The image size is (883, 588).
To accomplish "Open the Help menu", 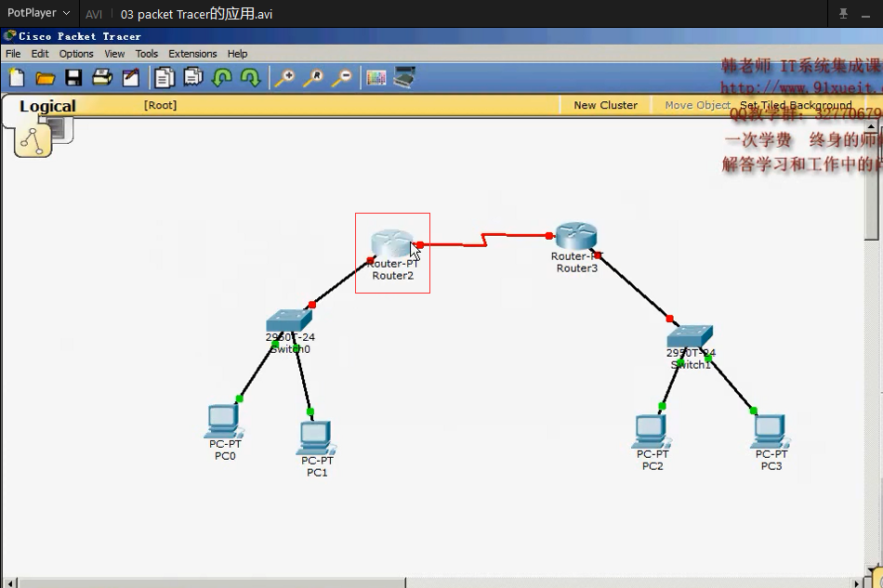I will 237,54.
